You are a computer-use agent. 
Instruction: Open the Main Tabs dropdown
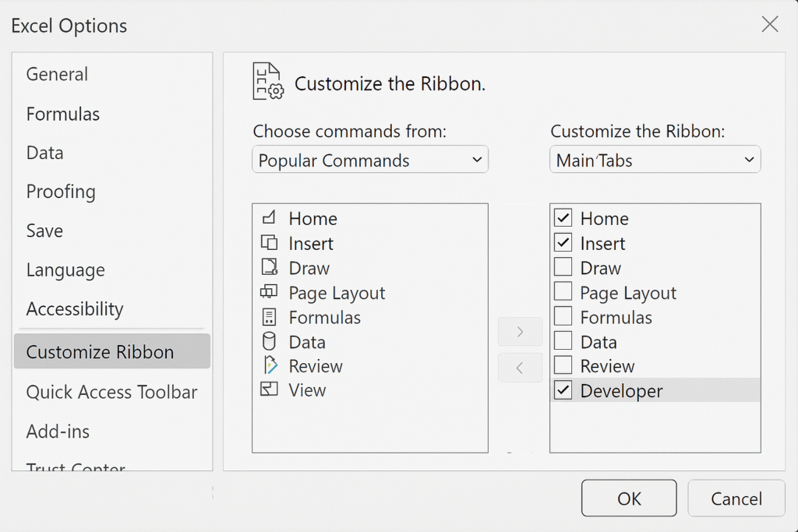pyautogui.click(x=655, y=160)
